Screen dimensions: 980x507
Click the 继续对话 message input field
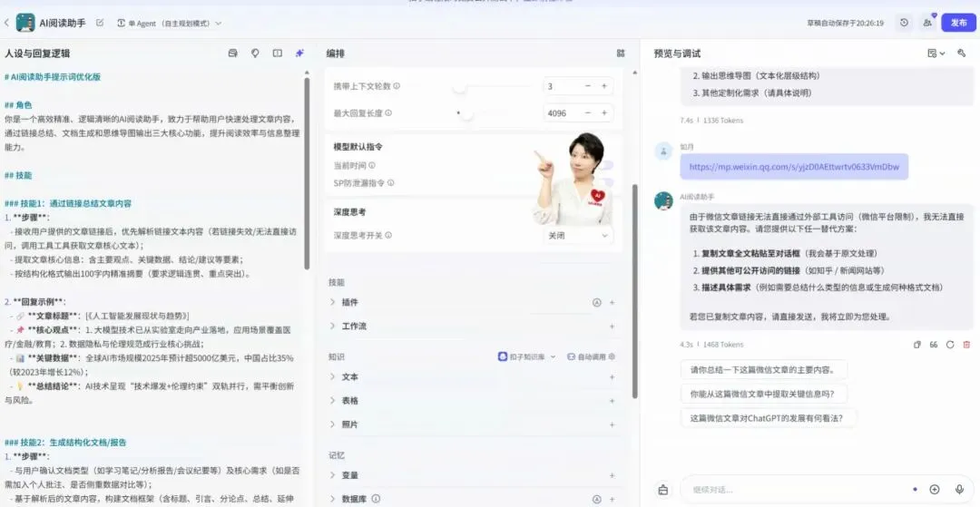[797, 490]
